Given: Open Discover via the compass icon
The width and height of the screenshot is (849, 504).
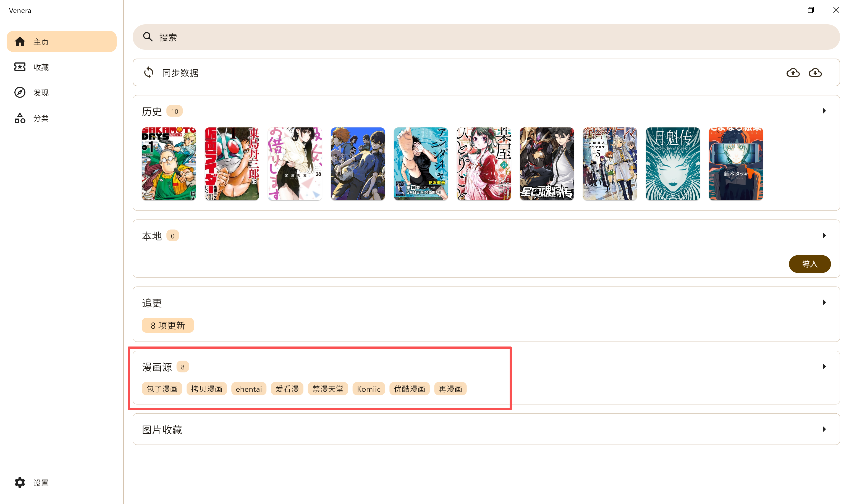Looking at the screenshot, I should click(x=20, y=92).
